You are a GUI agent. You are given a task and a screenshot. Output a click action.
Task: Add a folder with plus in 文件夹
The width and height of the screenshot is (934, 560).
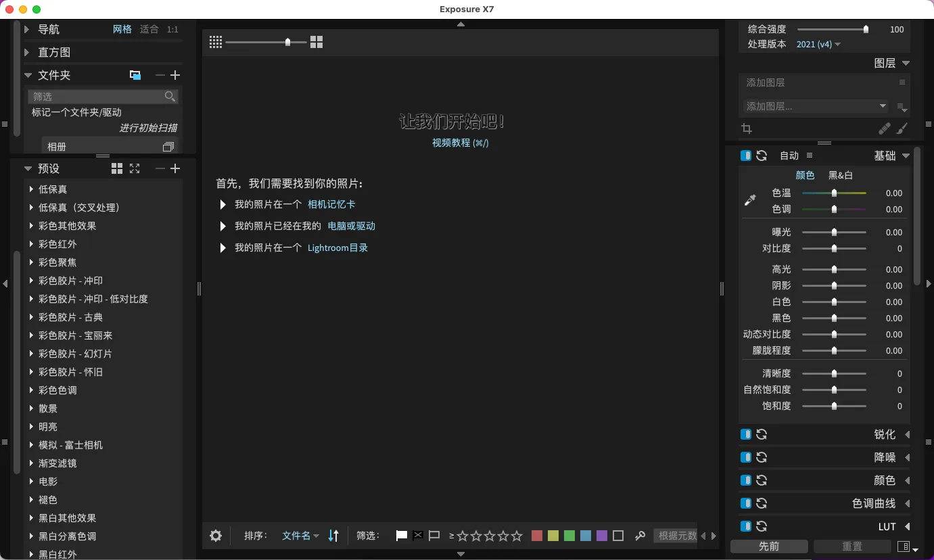175,75
